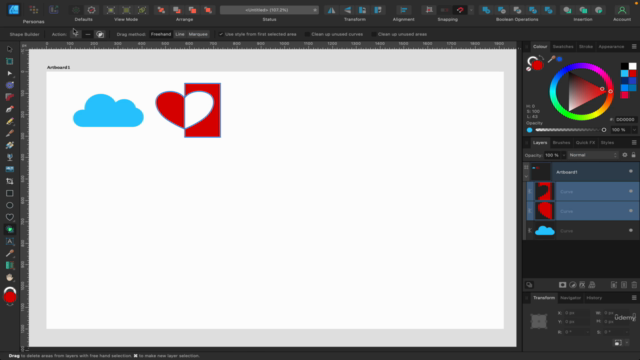Toggle visibility of Artboard1 layer
The height and width of the screenshot is (360, 640).
click(x=631, y=171)
